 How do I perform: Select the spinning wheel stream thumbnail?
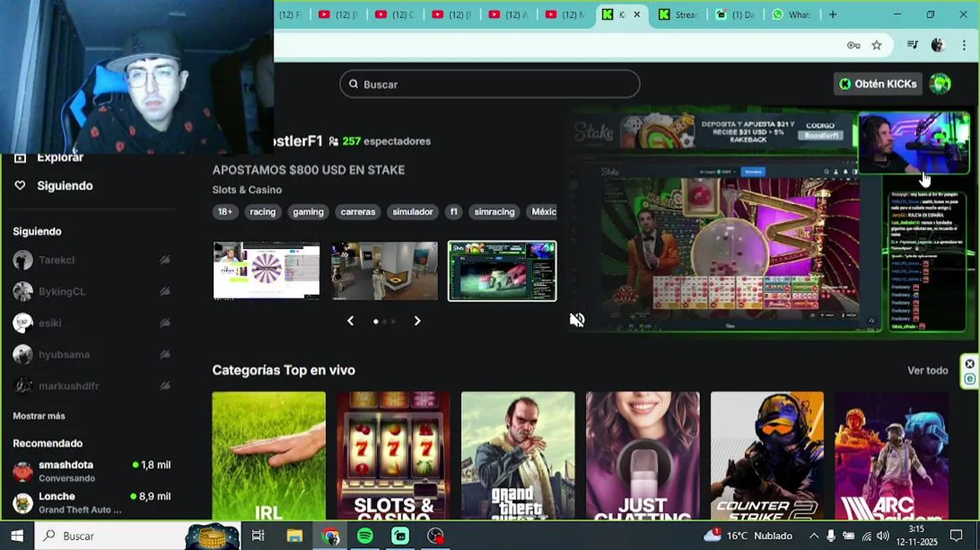coord(266,271)
